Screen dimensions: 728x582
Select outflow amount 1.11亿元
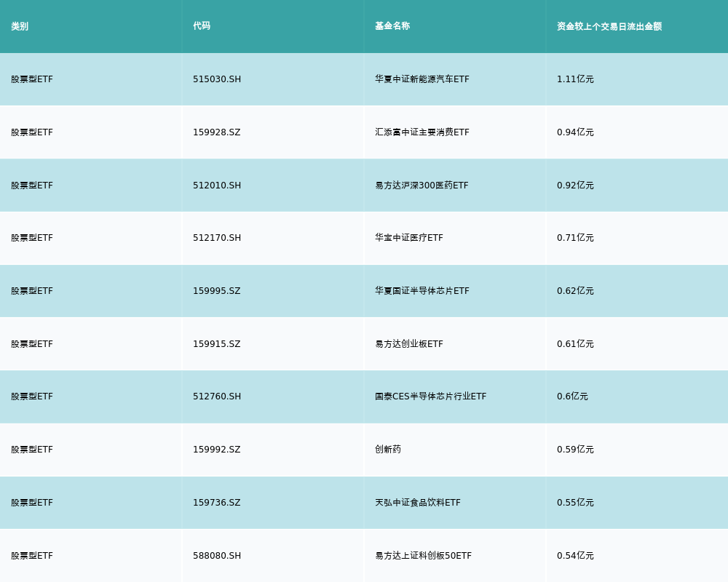pos(575,79)
